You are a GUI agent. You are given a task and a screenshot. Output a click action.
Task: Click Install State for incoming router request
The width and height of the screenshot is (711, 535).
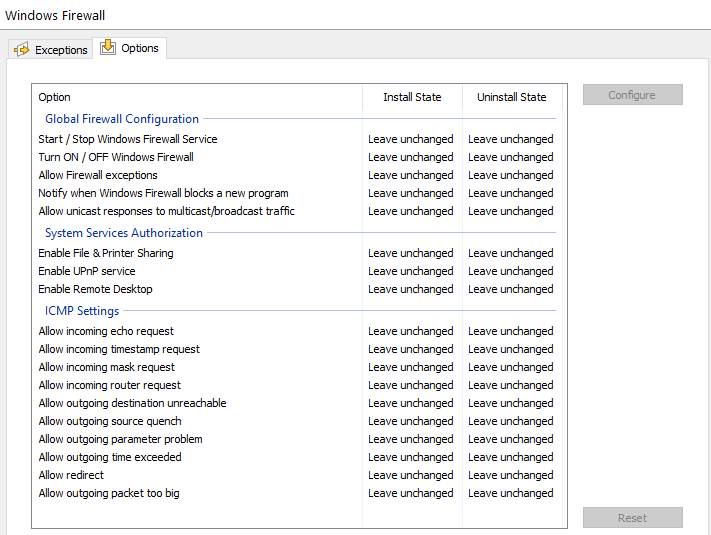[411, 385]
